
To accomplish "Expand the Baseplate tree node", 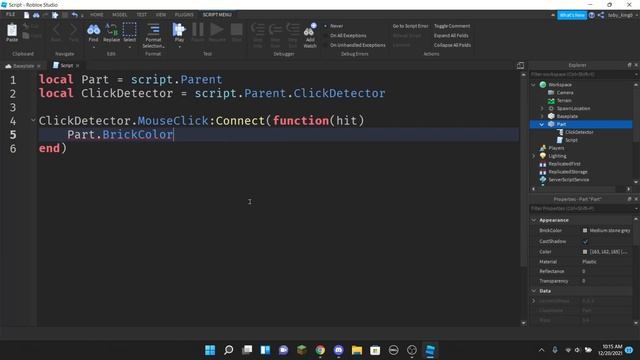I will tap(542, 116).
